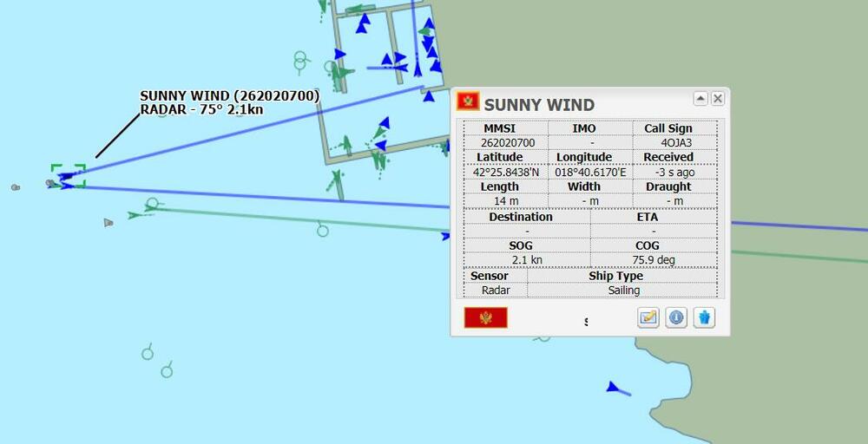Click the blue trash bin delete icon
This screenshot has width=868, height=444.
pyautogui.click(x=704, y=317)
